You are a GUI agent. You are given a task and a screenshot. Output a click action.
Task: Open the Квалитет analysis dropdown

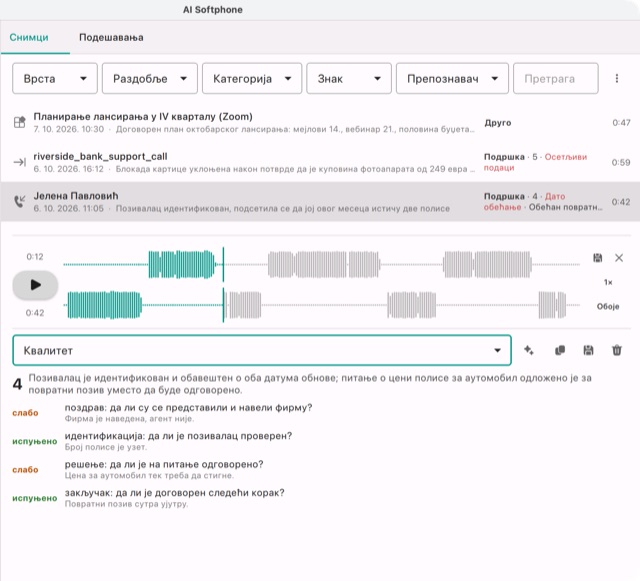(262, 350)
